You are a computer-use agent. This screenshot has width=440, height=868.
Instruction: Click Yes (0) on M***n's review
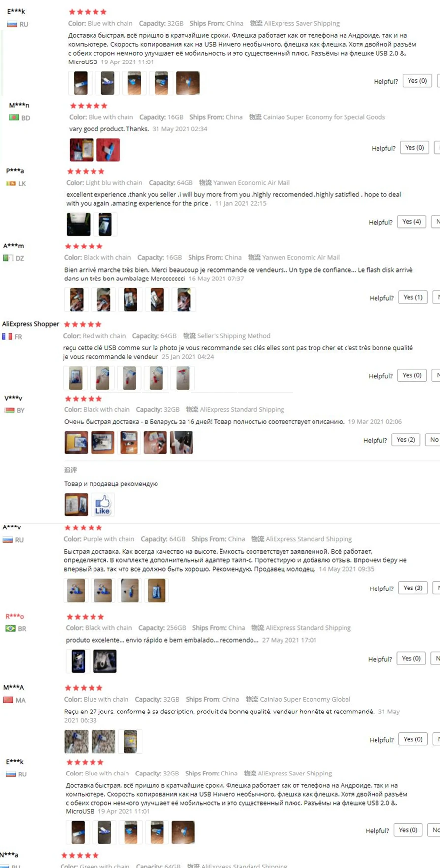(x=414, y=148)
